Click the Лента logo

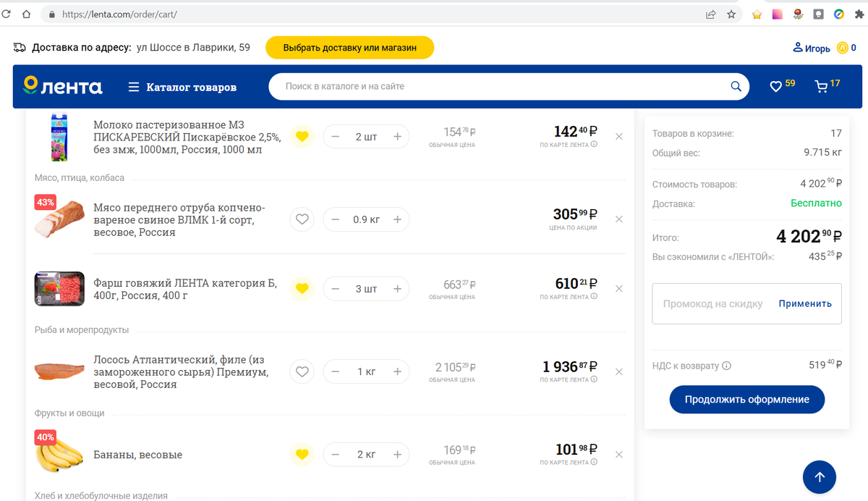pyautogui.click(x=62, y=86)
